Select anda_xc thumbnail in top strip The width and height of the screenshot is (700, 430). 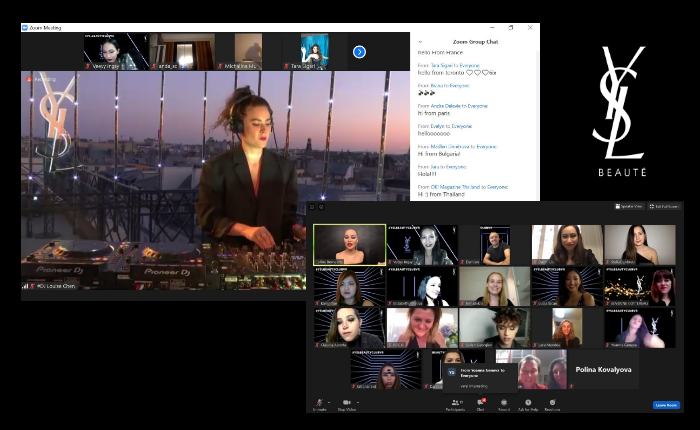[x=182, y=51]
